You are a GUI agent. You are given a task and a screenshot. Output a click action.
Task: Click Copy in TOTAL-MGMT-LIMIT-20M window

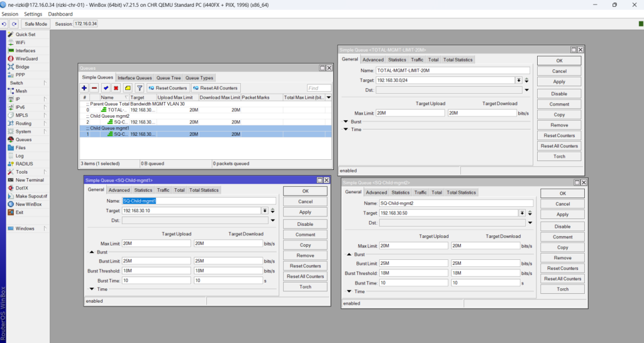click(x=559, y=115)
